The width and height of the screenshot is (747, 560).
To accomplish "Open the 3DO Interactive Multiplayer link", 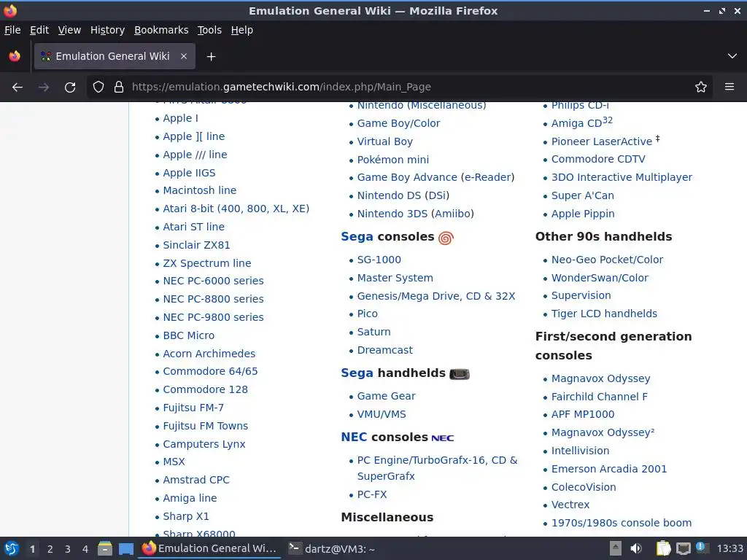I will (622, 178).
